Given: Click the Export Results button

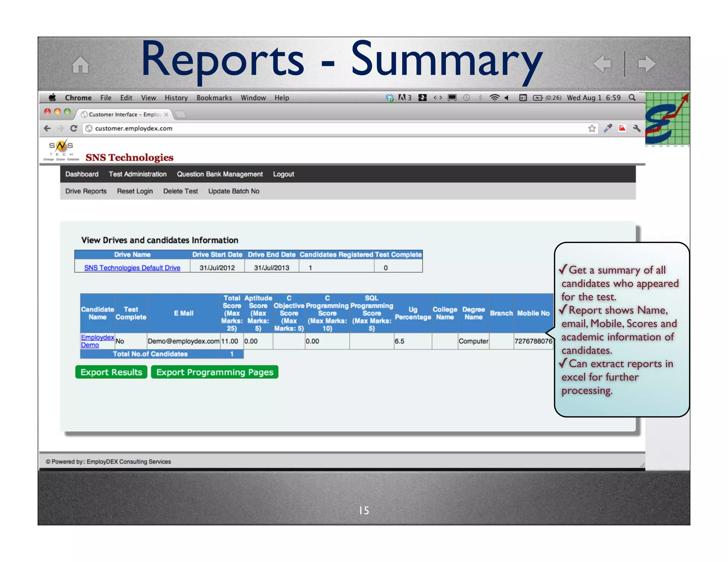Looking at the screenshot, I should pos(111,372).
